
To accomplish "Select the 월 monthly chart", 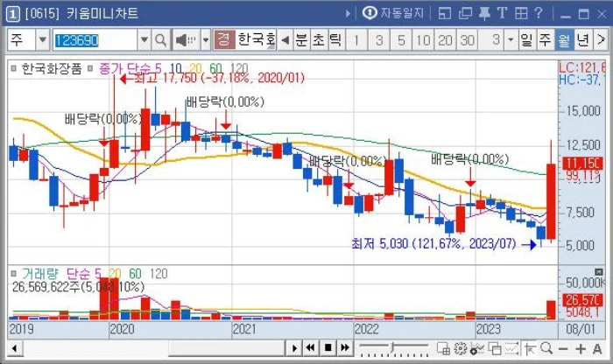I will 563,40.
